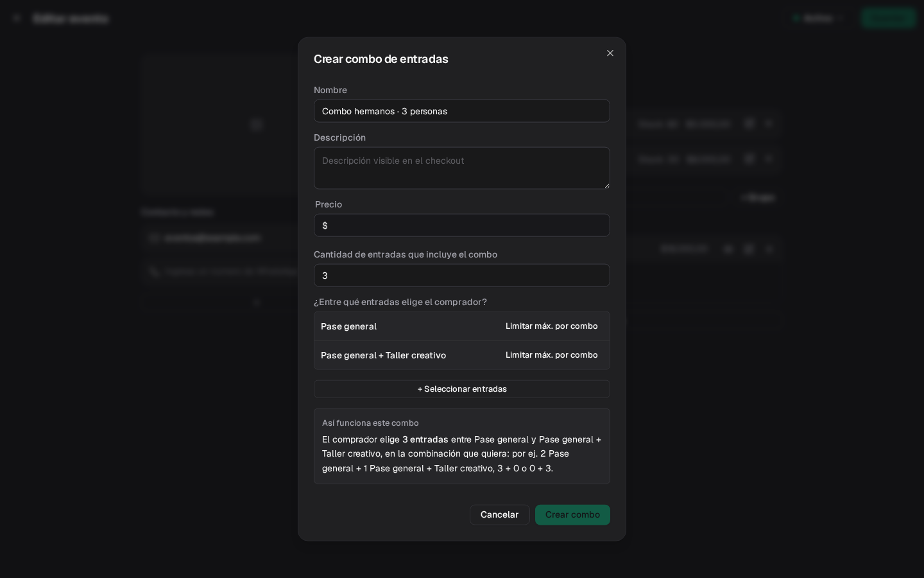This screenshot has width=924, height=578.
Task: Click the Descripción field label
Action: pyautogui.click(x=339, y=137)
